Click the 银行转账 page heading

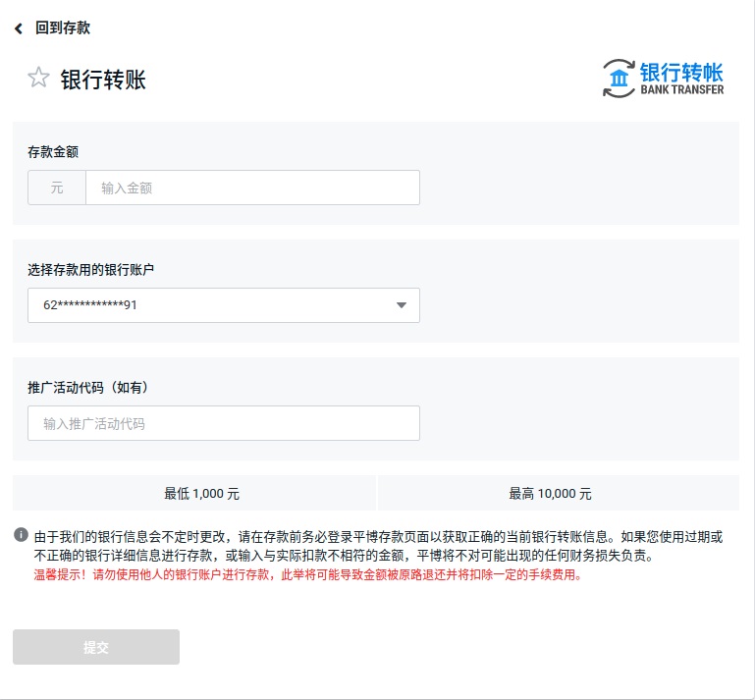point(103,80)
